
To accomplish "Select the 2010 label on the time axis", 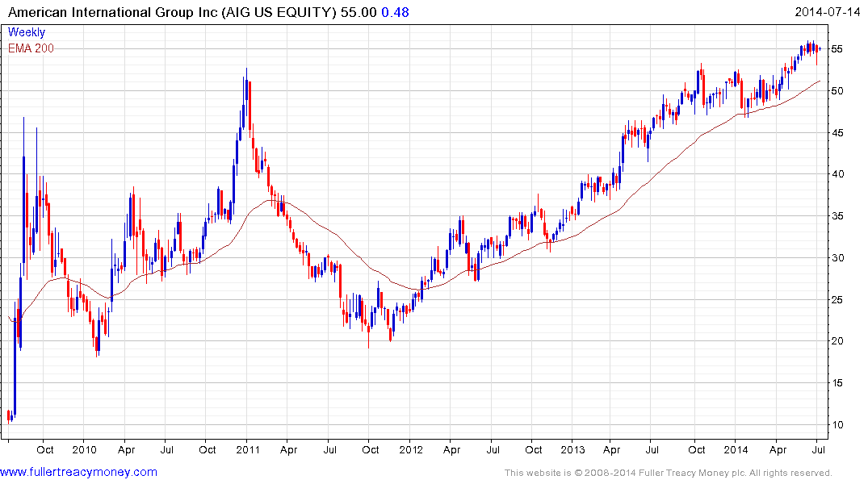I will (84, 449).
